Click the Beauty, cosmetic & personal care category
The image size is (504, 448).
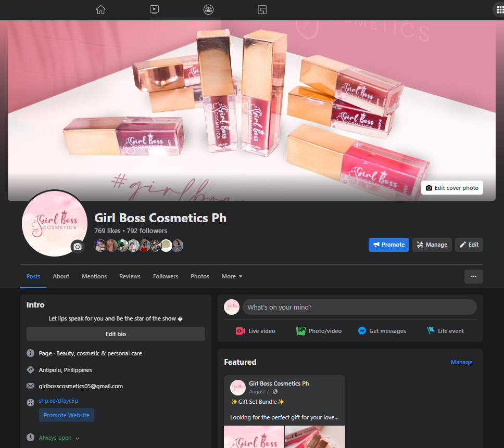99,353
